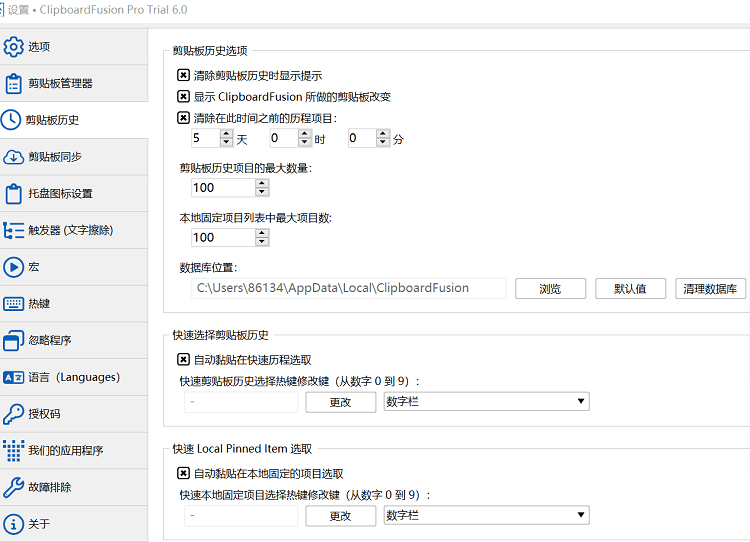Uncheck 自动黏贴在本地固定的项目选取
The image size is (750, 542).
point(183,473)
